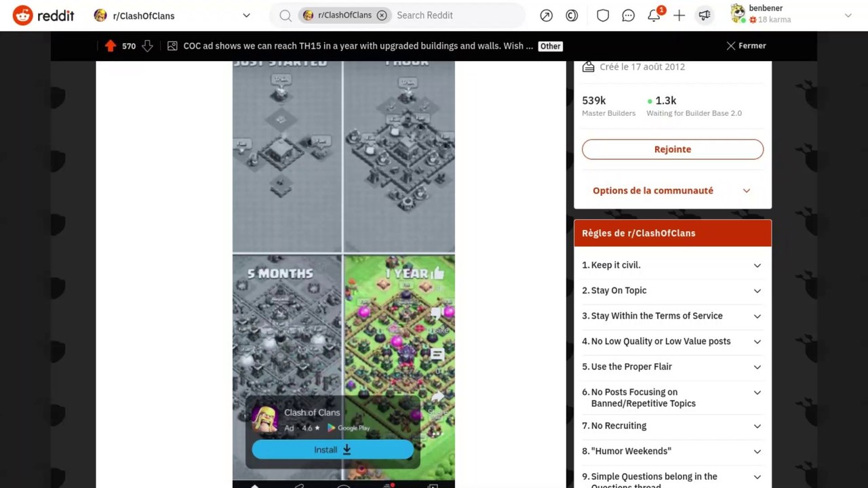
Task: Expand rule 5 Use the Proper Flair
Action: point(671,367)
